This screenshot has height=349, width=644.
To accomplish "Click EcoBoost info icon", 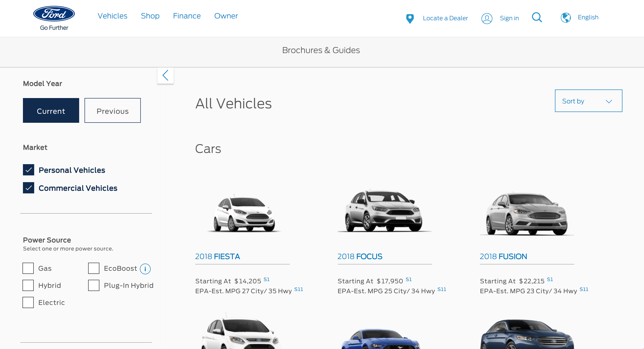I will coord(145,269).
